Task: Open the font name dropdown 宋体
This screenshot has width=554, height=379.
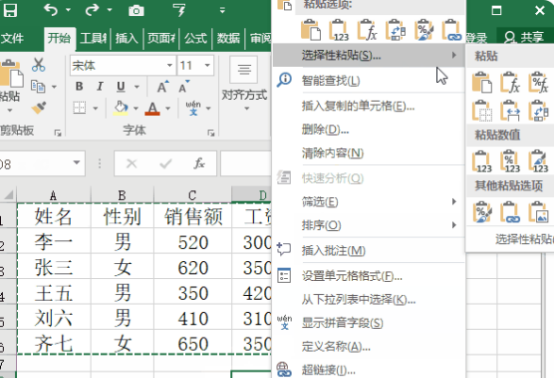Action: [x=170, y=65]
